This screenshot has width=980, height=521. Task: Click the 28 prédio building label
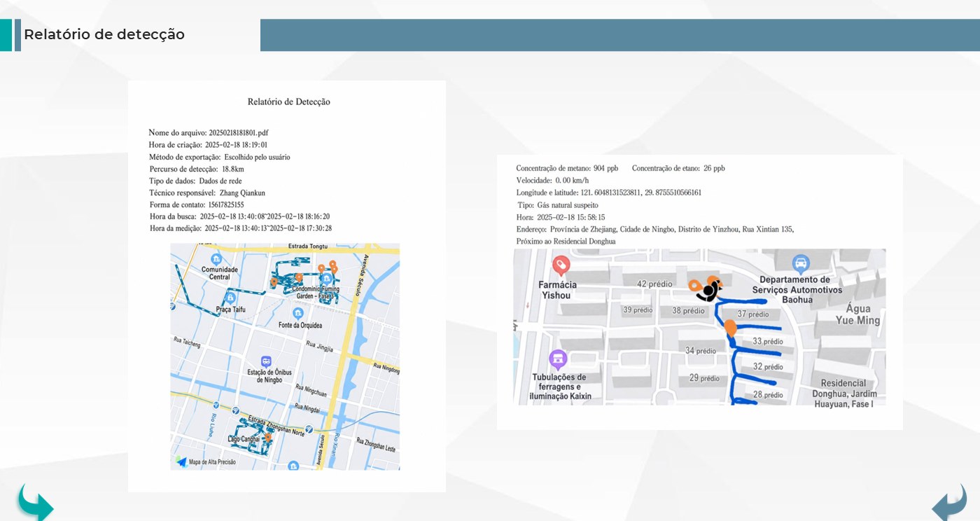(768, 395)
